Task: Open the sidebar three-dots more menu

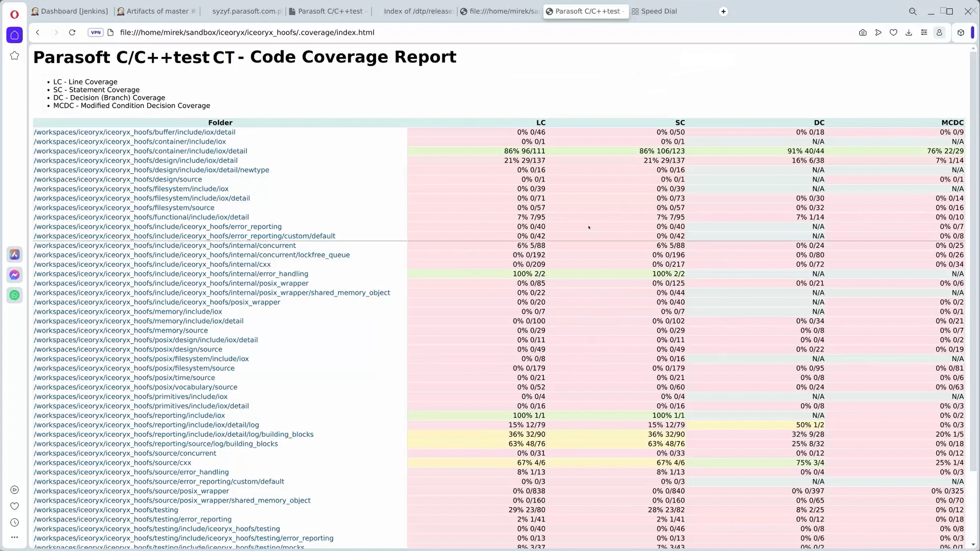Action: pyautogui.click(x=14, y=537)
